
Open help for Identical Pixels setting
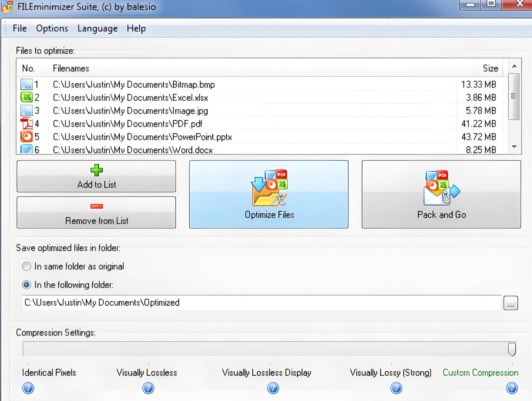28,388
